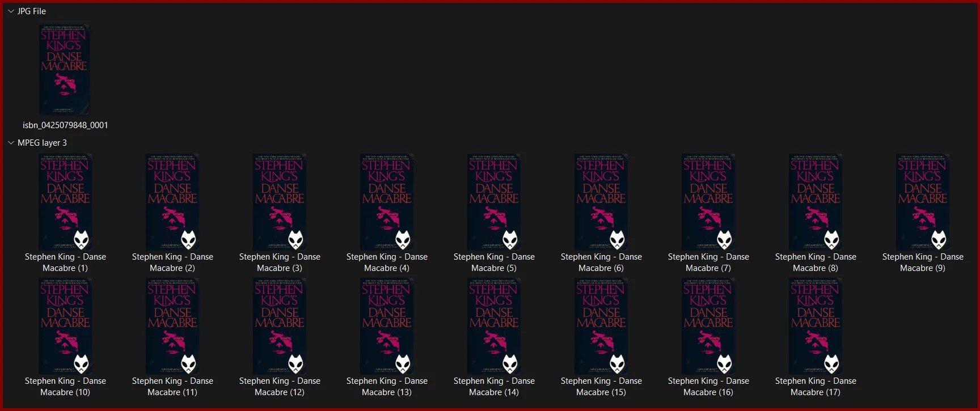Viewport: 980px width, 411px height.
Task: Click the "Stephen King - Danse Macabre (3)" name
Action: [280, 262]
